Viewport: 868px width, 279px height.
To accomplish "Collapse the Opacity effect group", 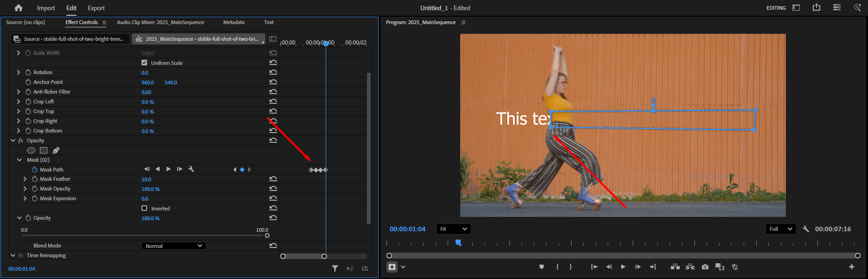I will click(x=13, y=140).
